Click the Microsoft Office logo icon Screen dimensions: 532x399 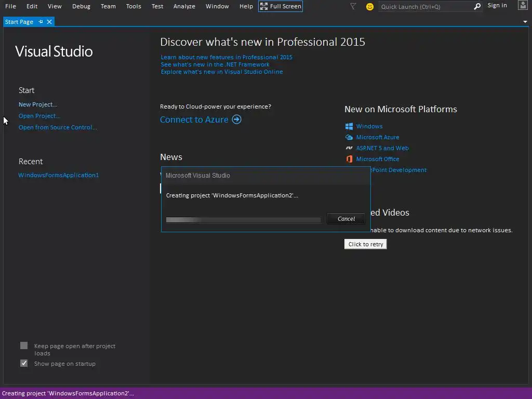coord(349,159)
